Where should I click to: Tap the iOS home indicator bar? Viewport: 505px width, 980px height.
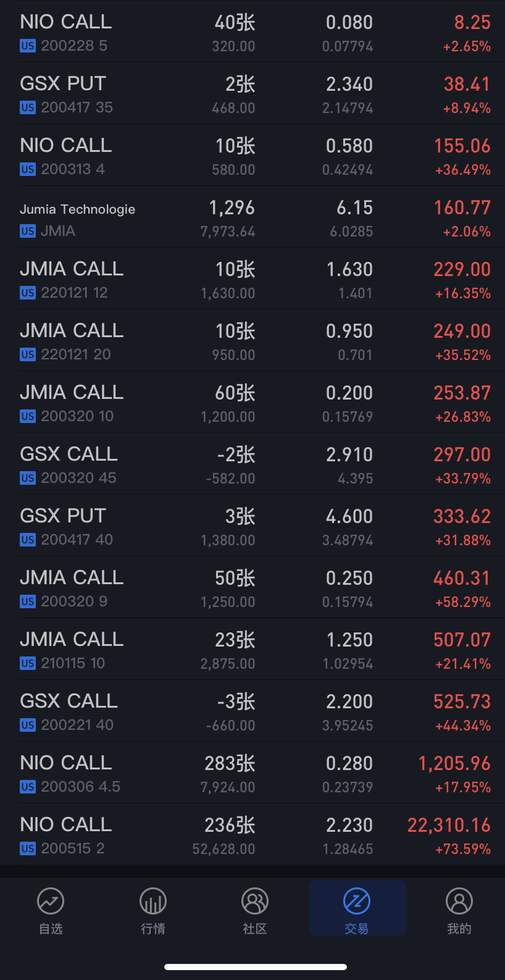click(256, 966)
